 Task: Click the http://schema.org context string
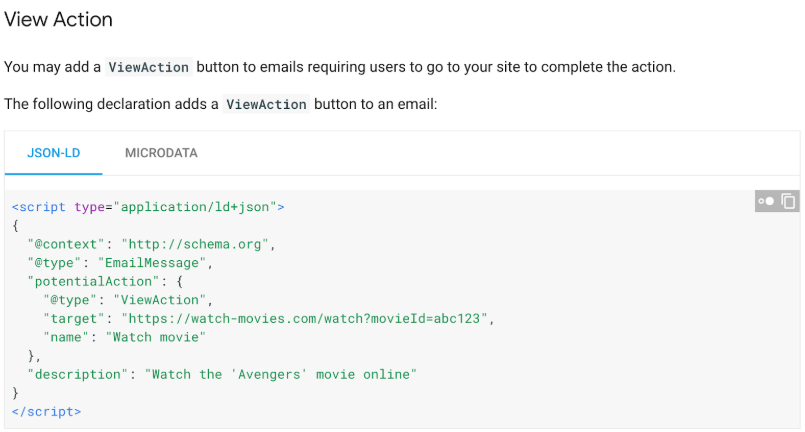point(195,244)
